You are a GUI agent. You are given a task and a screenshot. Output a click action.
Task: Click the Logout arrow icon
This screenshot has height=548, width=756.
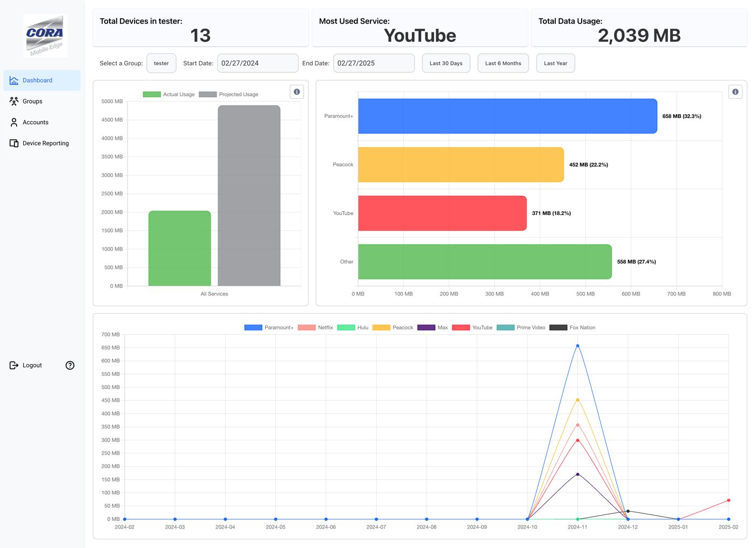pos(14,366)
